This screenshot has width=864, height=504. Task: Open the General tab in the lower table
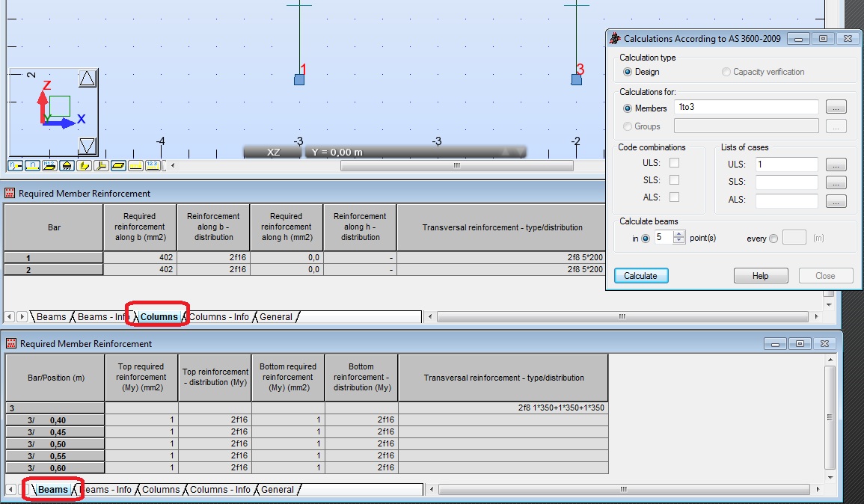[276, 489]
